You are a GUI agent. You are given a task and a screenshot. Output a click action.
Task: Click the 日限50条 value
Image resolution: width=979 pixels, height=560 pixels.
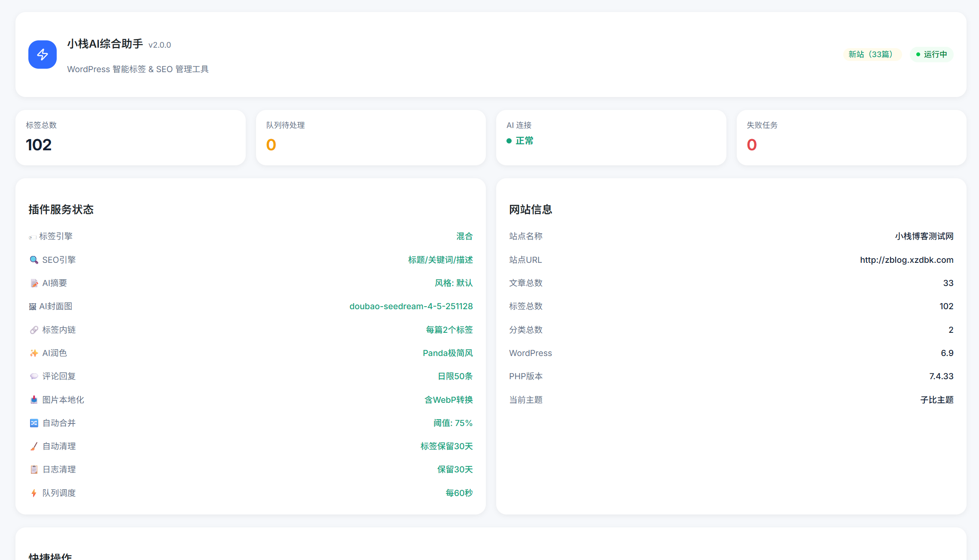455,376
